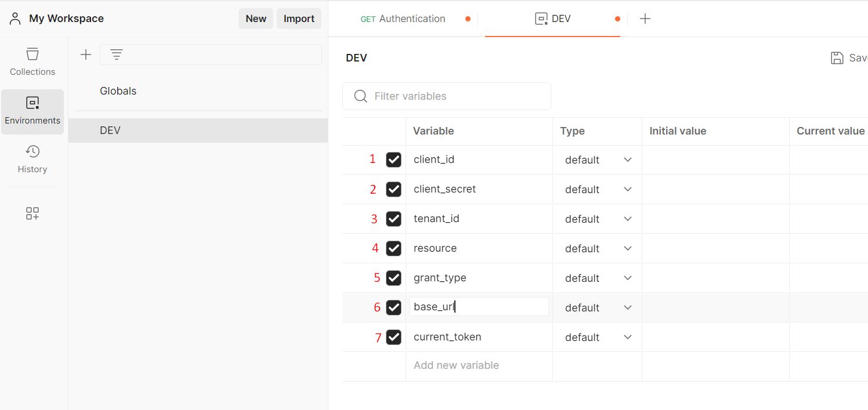This screenshot has height=410, width=868.
Task: Uncheck the client_id variable checkbox
Action: (x=393, y=159)
